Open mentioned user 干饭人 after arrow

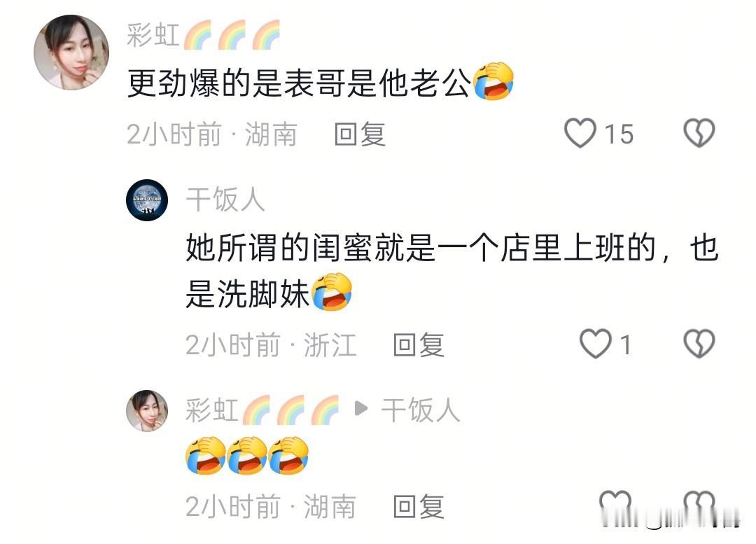click(x=421, y=410)
